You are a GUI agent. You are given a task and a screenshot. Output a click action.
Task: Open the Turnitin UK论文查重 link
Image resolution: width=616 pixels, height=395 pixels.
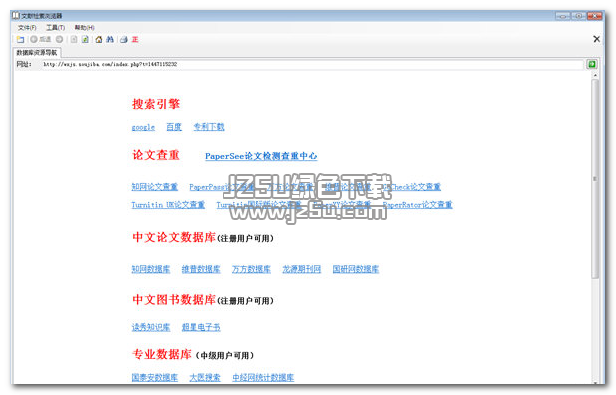168,205
